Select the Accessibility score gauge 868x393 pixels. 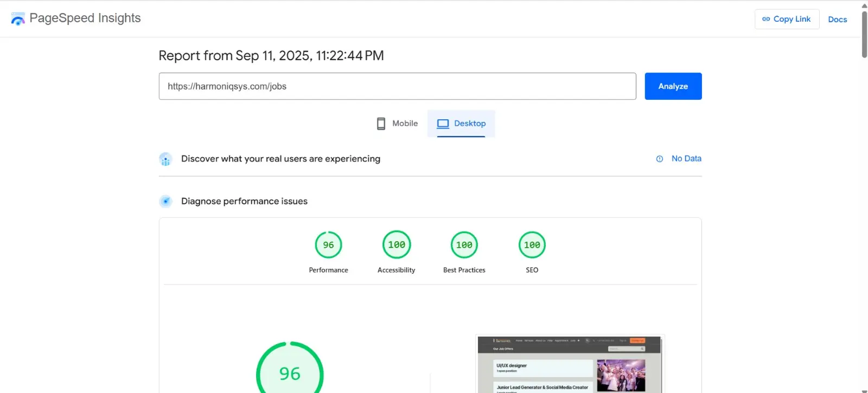[397, 245]
